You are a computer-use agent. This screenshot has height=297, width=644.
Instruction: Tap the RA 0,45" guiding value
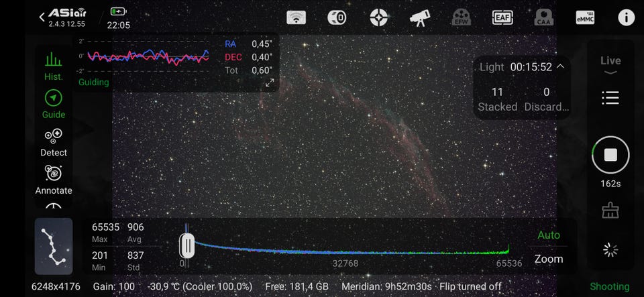click(249, 44)
